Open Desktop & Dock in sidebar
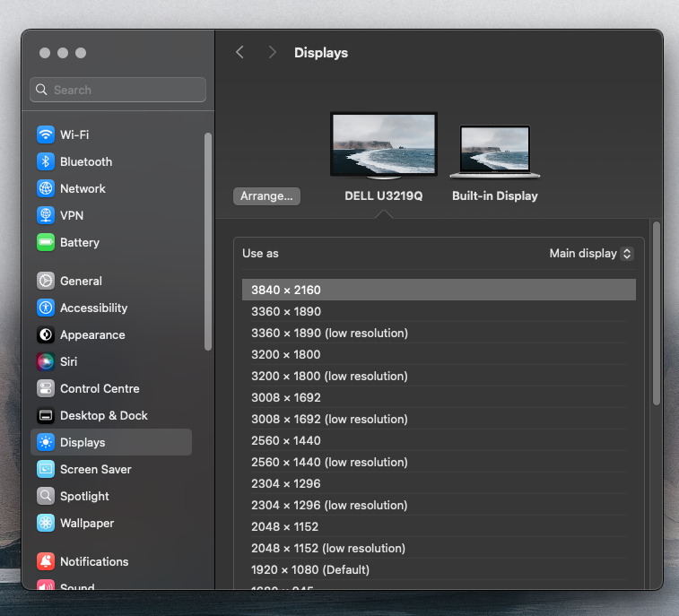 pos(103,415)
